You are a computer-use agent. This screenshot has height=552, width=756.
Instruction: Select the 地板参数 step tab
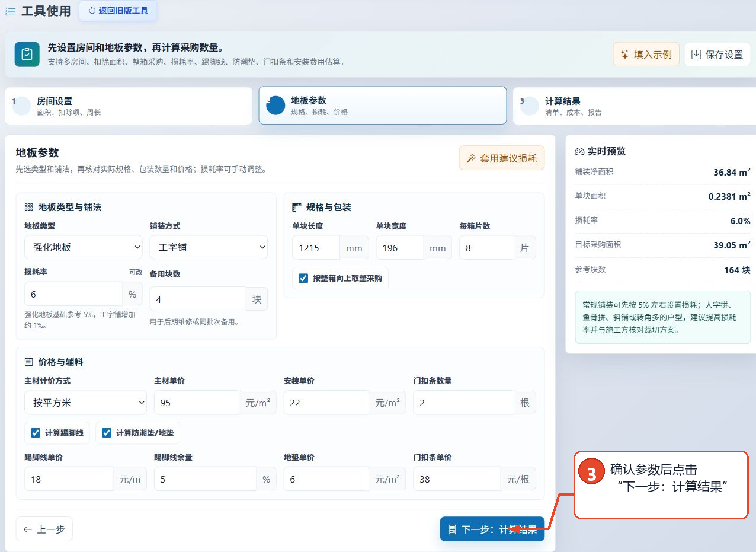[x=383, y=106]
